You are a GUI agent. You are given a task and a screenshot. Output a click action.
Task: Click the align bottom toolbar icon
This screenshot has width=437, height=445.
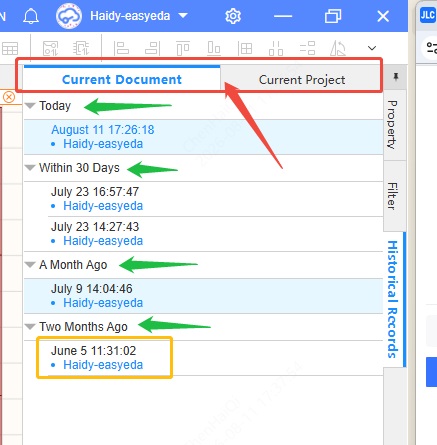214,48
